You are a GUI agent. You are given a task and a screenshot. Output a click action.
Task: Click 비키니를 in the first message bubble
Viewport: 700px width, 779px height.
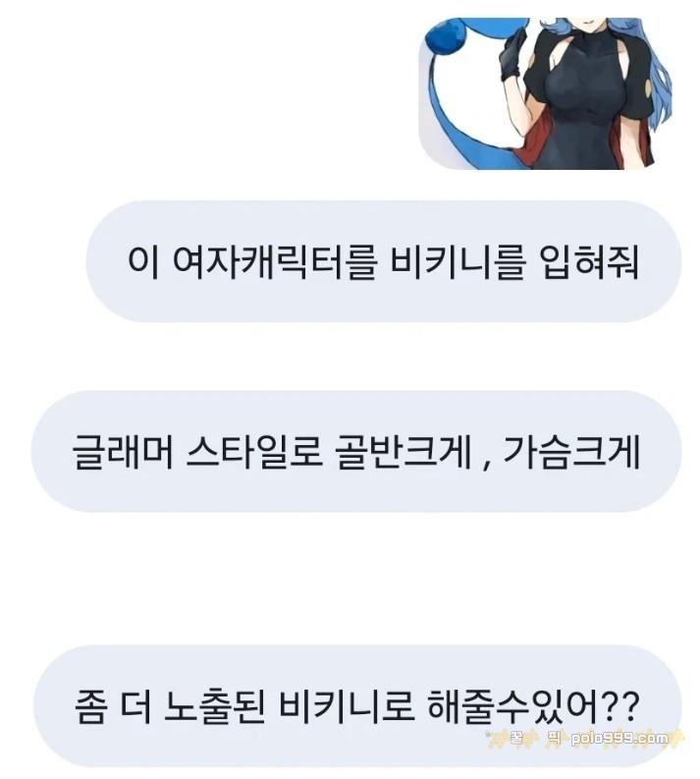457,261
